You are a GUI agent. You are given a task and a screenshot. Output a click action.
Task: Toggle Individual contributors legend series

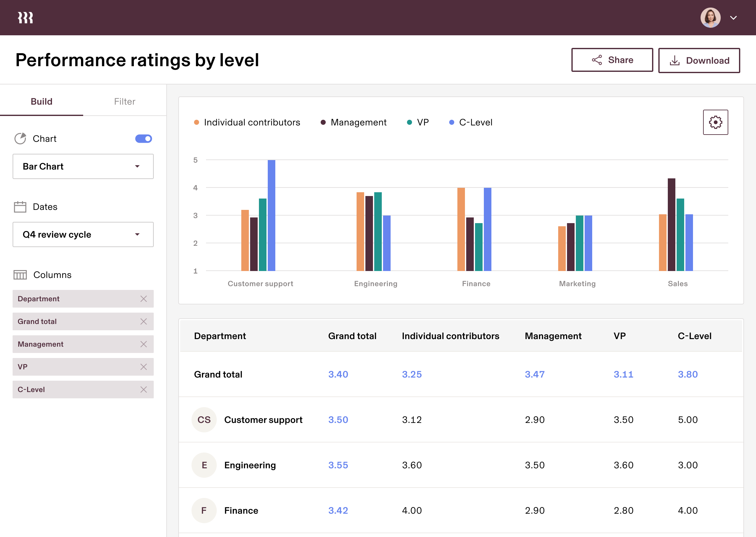point(251,122)
